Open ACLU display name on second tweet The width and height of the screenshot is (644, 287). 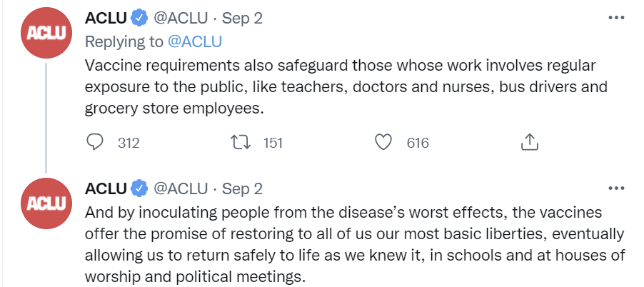point(106,189)
